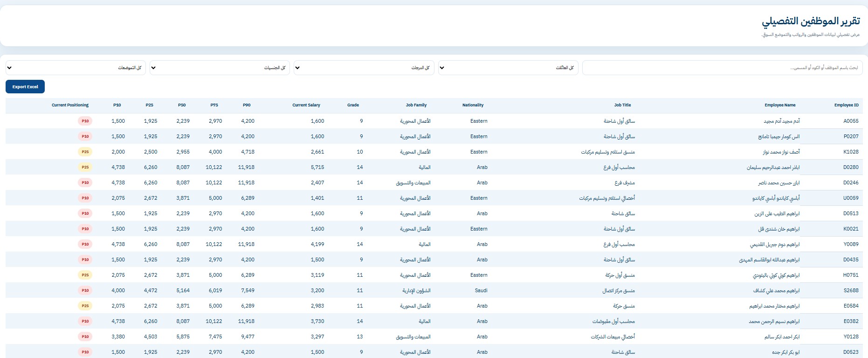Click the Job Family column header

point(416,105)
